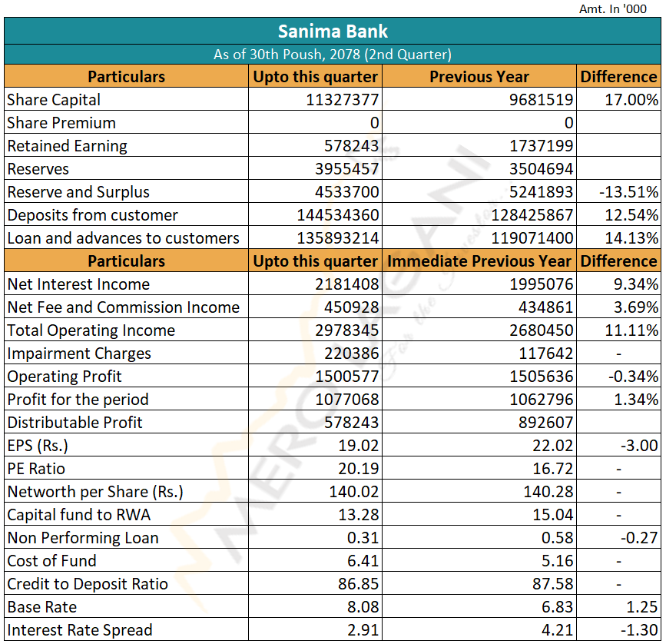
Task: Select the 'Reserves' row label
Action: click(x=38, y=169)
